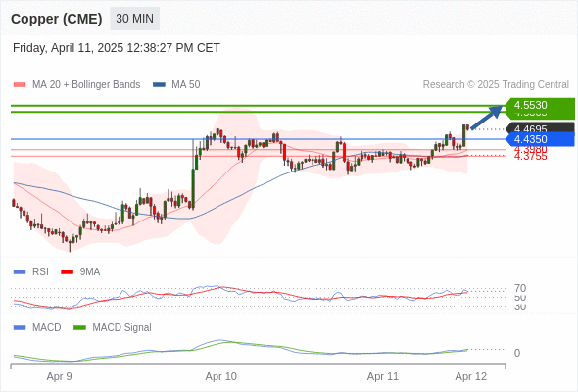Click the Copper (CME) chart title

57,19
